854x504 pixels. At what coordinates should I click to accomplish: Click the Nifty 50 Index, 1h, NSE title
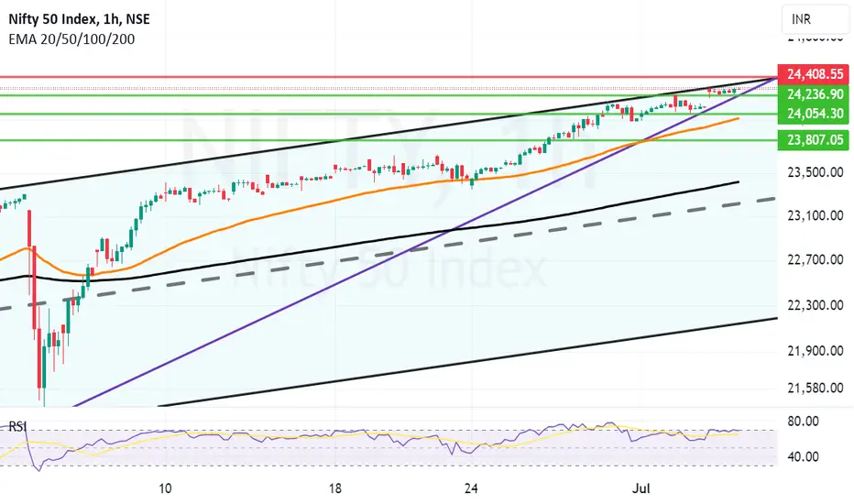[x=79, y=19]
